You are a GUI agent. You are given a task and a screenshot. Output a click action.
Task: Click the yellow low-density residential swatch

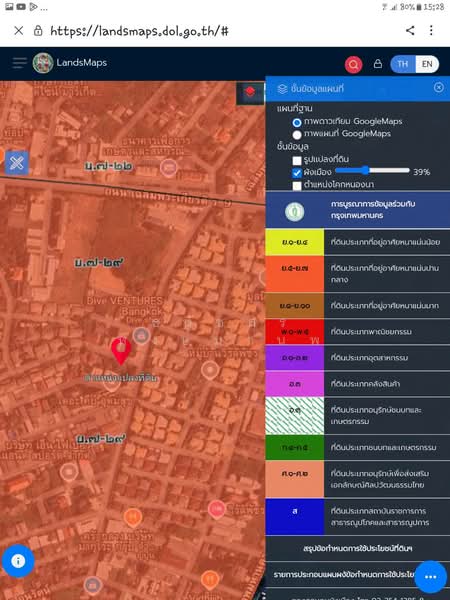295,242
